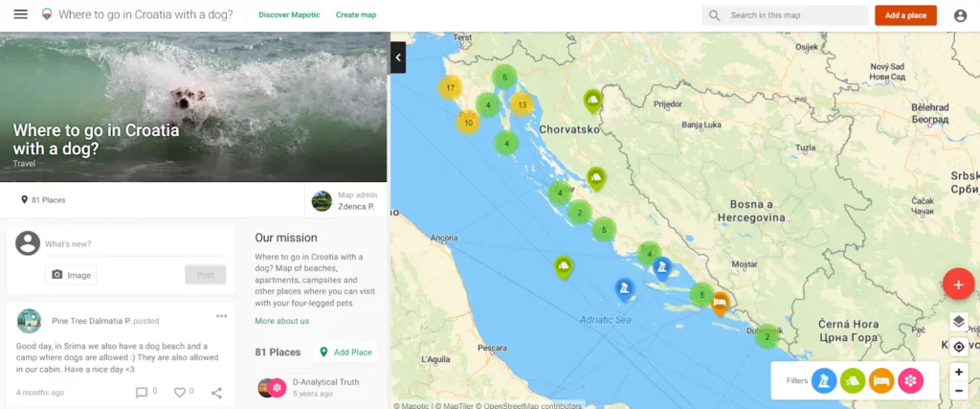
Task: Click the dog in waves cover photo
Action: [x=193, y=107]
